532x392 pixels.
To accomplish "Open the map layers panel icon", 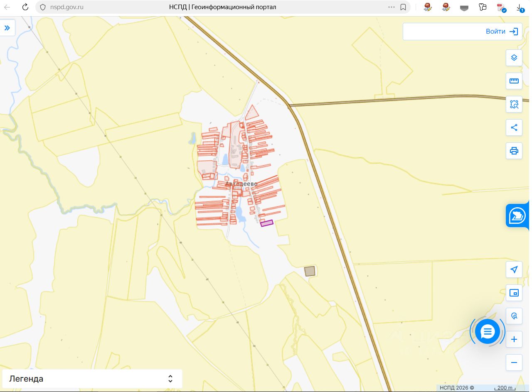I will pos(514,58).
